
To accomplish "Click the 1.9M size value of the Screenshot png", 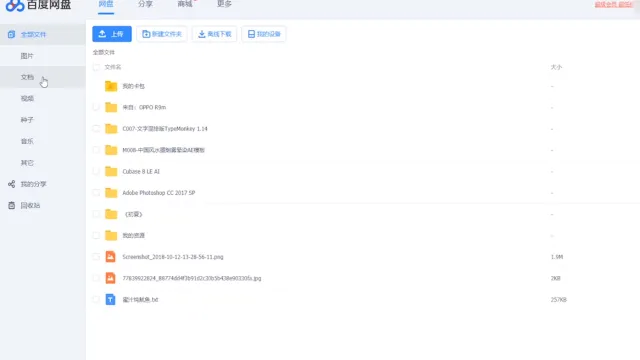I will (x=557, y=257).
